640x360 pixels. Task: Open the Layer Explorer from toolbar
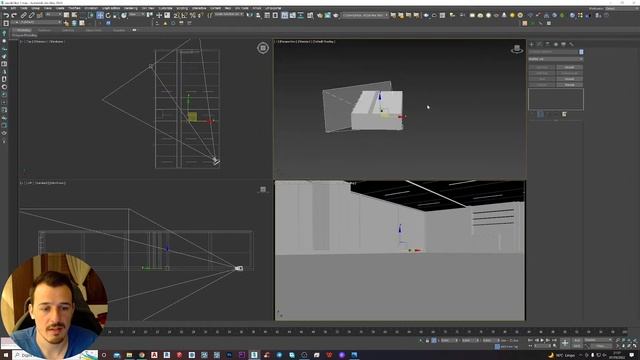coord(275,15)
